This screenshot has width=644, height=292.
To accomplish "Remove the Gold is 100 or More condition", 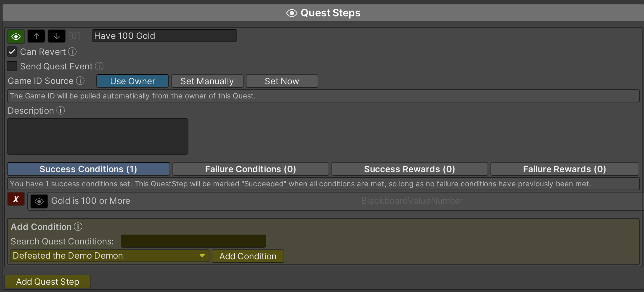I will coord(16,199).
